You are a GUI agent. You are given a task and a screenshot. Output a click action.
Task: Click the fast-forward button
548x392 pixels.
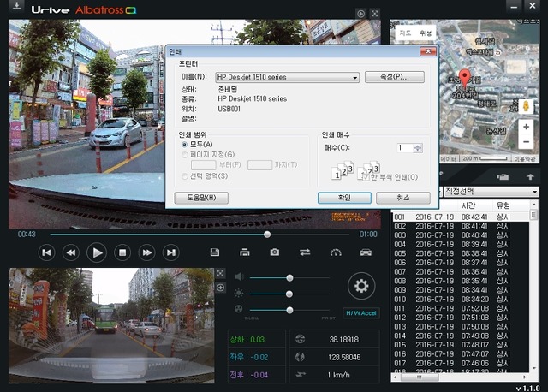point(146,252)
